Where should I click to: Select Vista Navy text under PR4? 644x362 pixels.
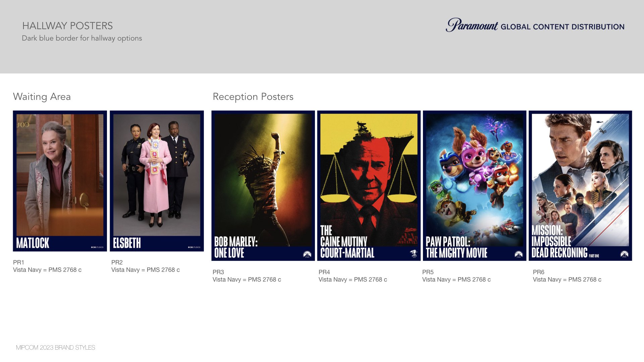tap(353, 280)
